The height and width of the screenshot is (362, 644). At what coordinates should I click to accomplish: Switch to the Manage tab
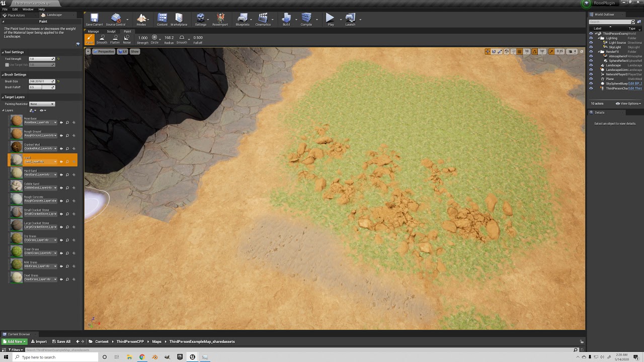94,31
